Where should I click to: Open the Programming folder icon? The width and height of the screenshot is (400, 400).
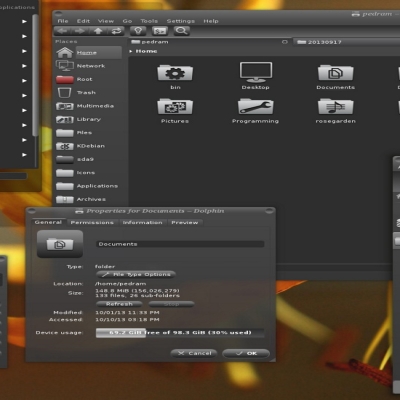pyautogui.click(x=256, y=107)
